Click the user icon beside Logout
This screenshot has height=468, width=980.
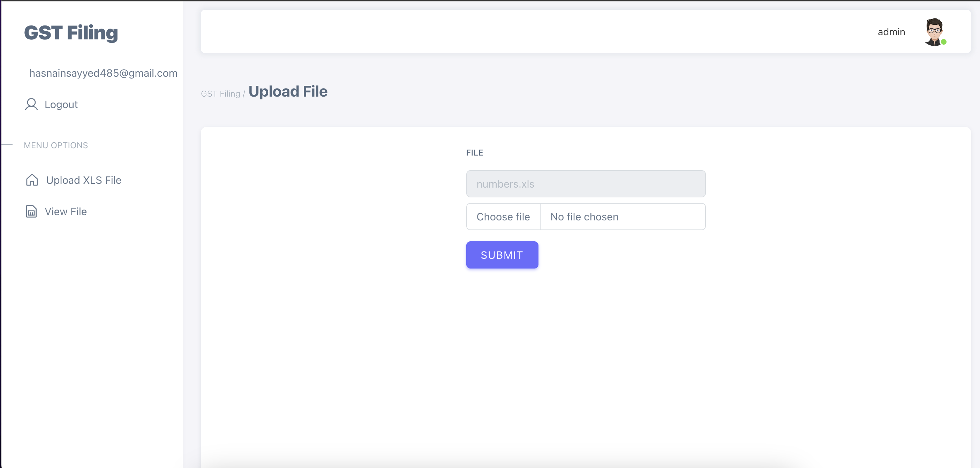pyautogui.click(x=31, y=104)
